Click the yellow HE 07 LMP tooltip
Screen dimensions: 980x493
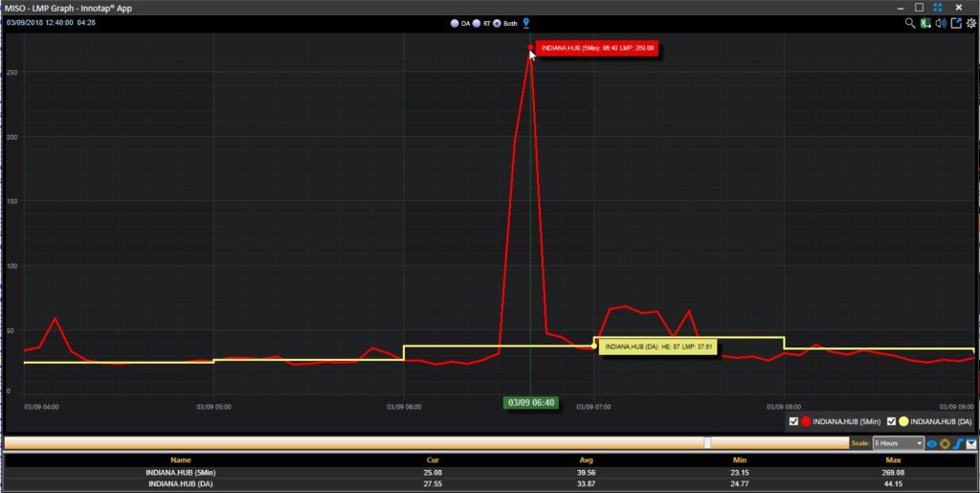(657, 347)
